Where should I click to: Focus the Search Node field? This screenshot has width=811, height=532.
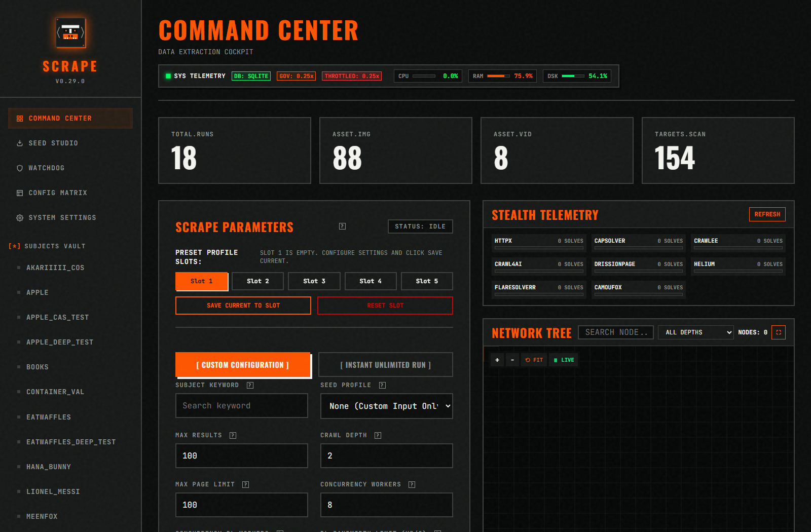tap(616, 332)
